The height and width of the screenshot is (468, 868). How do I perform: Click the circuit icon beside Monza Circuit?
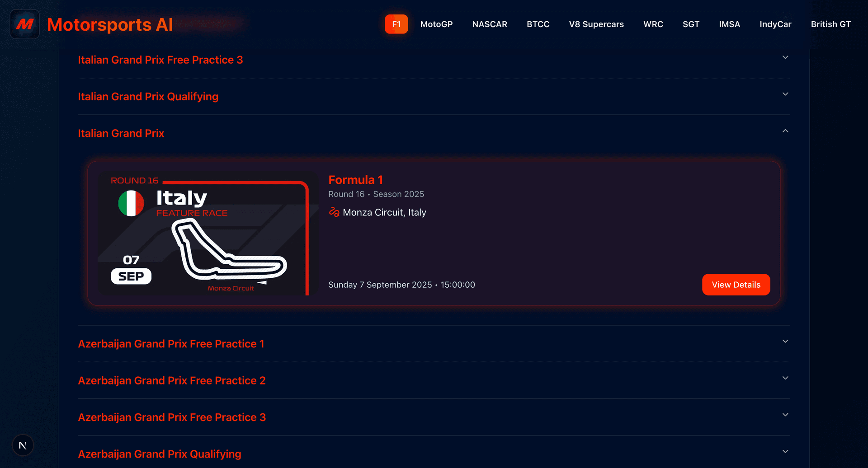tap(334, 212)
